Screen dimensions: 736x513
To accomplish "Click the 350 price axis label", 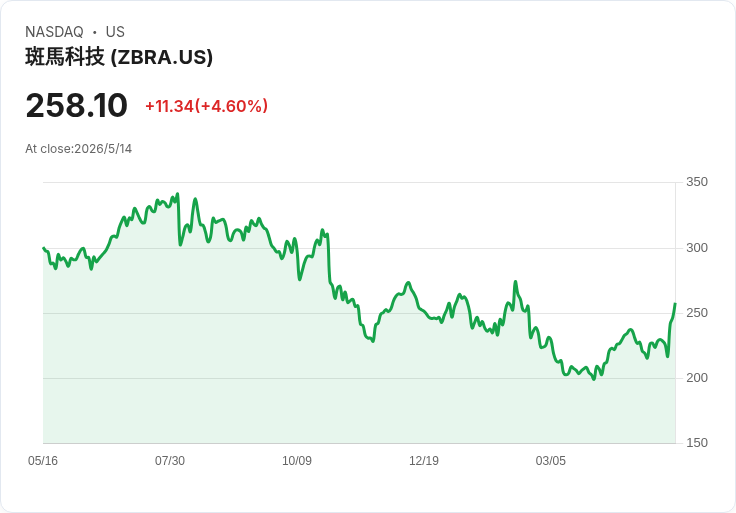I will point(697,182).
